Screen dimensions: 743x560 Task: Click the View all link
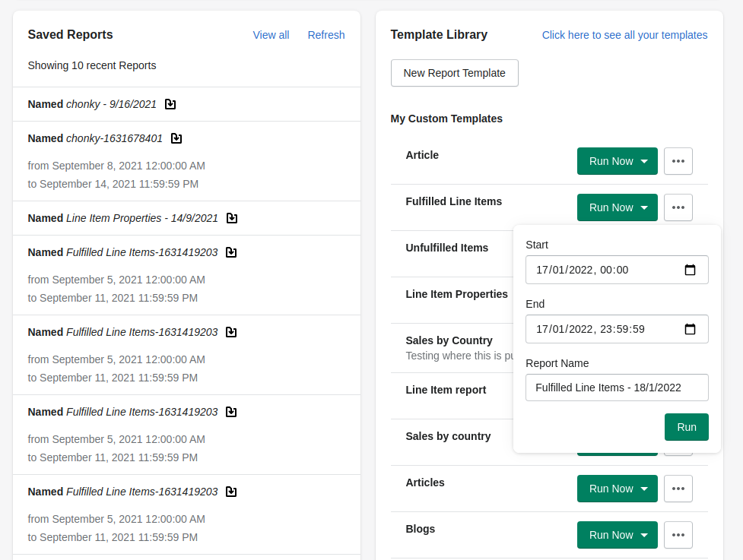[271, 35]
